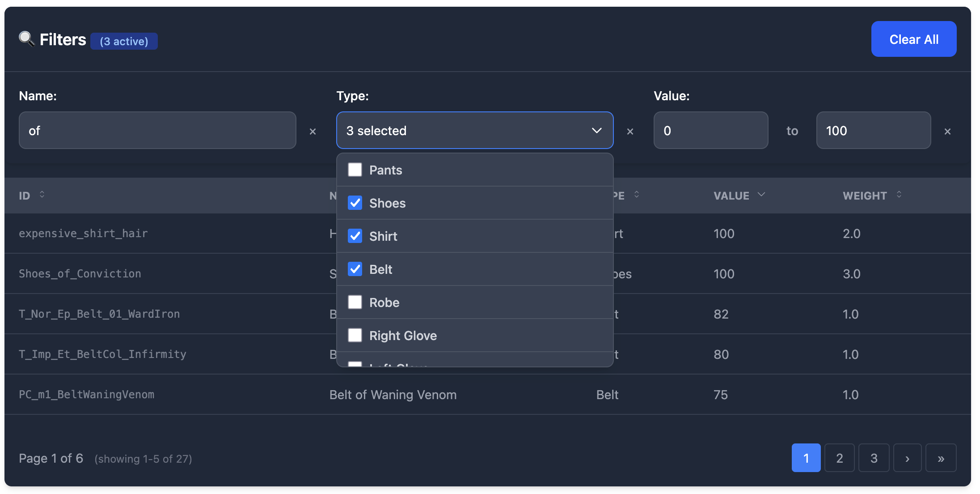Collapse the Type dropdown showing 3 selected
The height and width of the screenshot is (494, 980).
pos(597,130)
